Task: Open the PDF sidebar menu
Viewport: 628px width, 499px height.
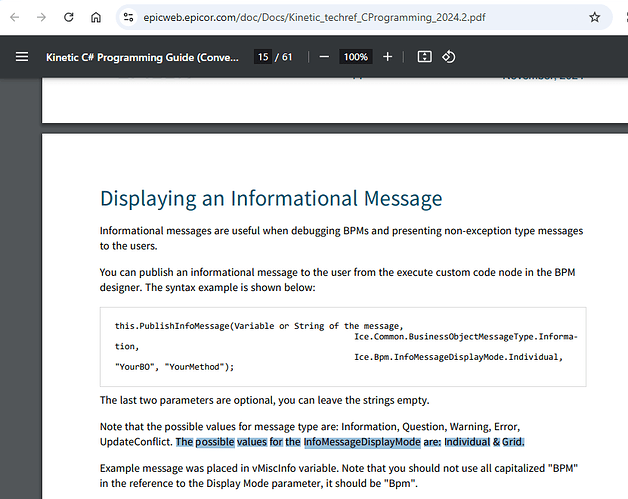Action: 22,57
